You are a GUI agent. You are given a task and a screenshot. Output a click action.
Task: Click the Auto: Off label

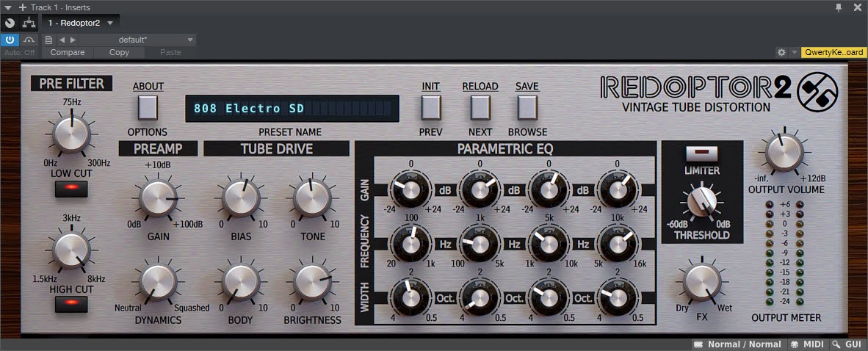[x=19, y=53]
